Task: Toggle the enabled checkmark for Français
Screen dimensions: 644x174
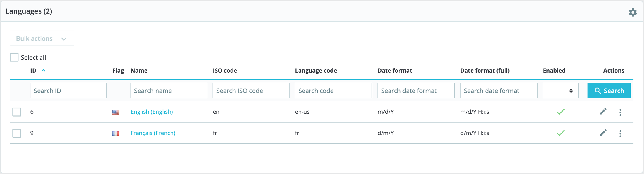Action: (561, 133)
